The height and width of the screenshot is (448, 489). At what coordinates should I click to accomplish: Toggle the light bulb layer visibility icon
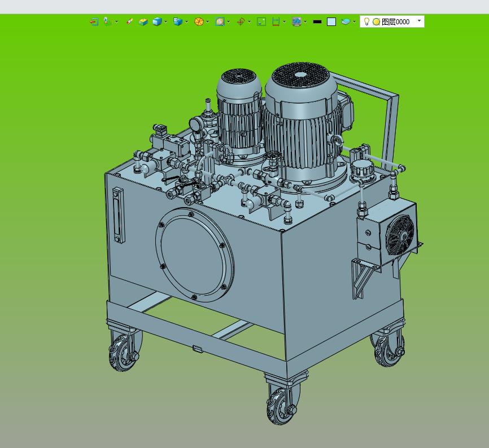367,21
